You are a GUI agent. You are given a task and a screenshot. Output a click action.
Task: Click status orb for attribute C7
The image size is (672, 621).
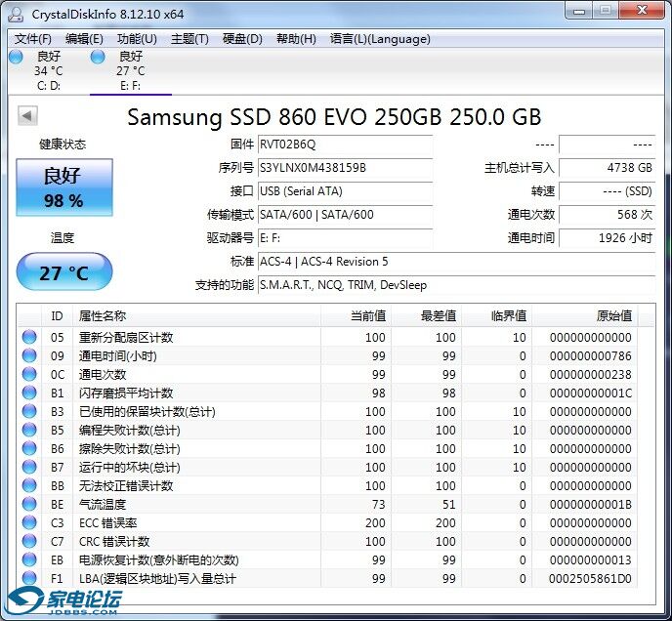29,541
